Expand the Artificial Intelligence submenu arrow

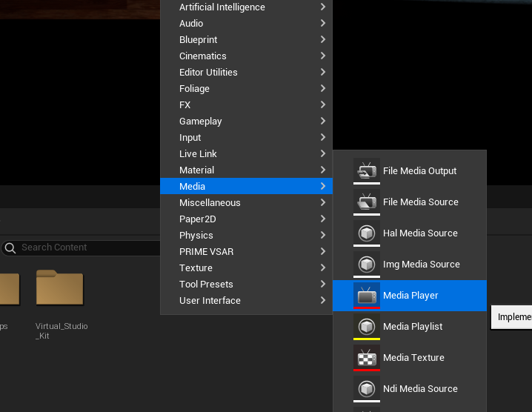(323, 7)
